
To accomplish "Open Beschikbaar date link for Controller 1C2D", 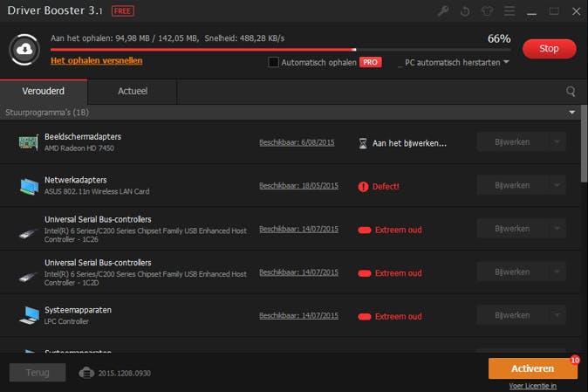I will click(x=298, y=272).
